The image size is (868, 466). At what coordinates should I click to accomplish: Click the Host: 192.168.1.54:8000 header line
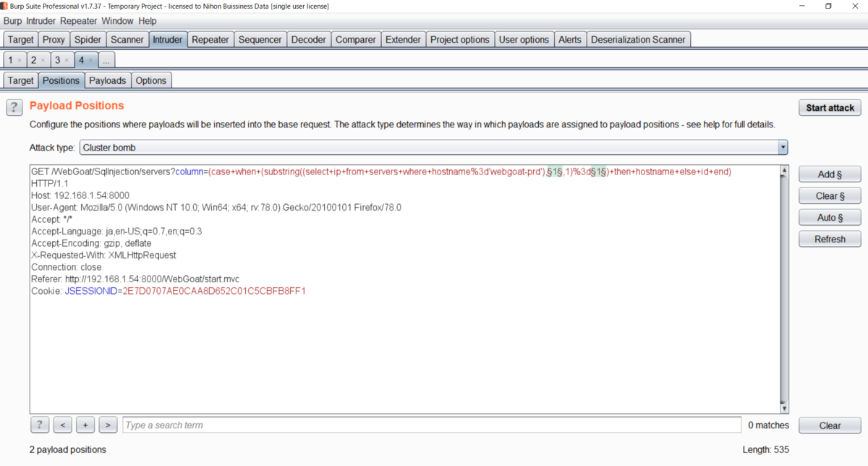click(80, 195)
